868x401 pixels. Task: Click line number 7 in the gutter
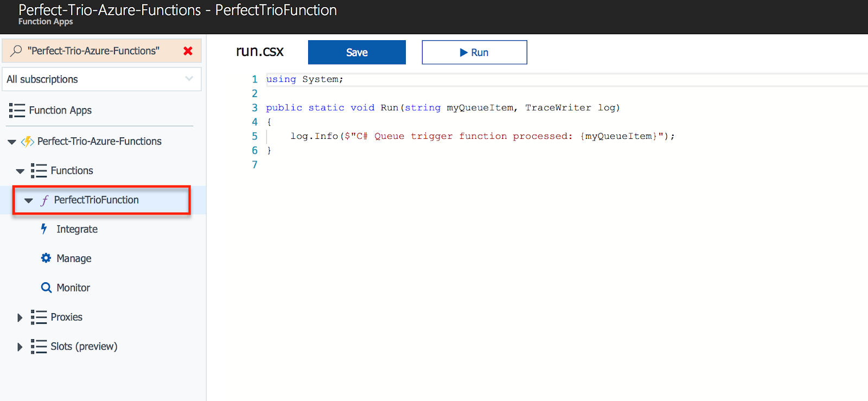click(x=254, y=164)
